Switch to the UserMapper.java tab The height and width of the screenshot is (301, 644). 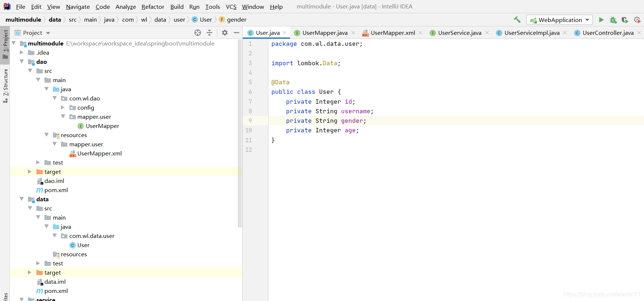325,33
